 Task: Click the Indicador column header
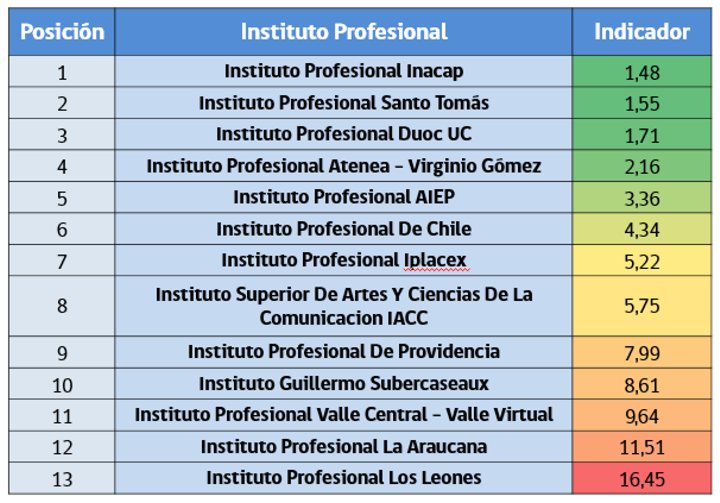[641, 32]
